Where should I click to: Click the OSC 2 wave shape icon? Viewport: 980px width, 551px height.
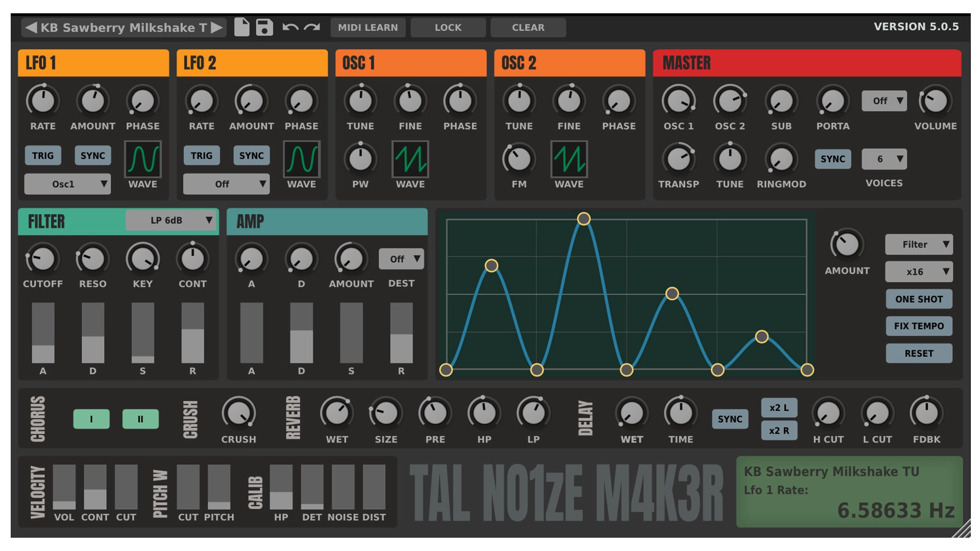coord(569,159)
